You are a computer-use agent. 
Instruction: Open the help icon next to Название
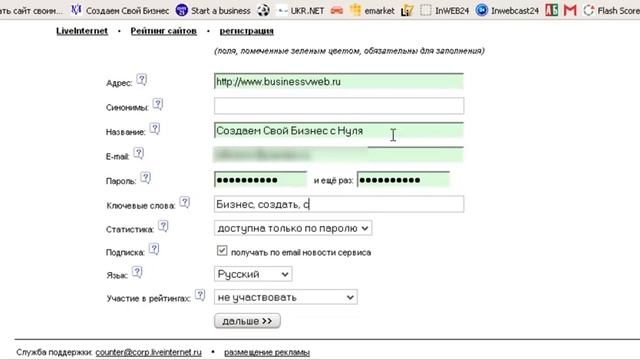tap(155, 129)
